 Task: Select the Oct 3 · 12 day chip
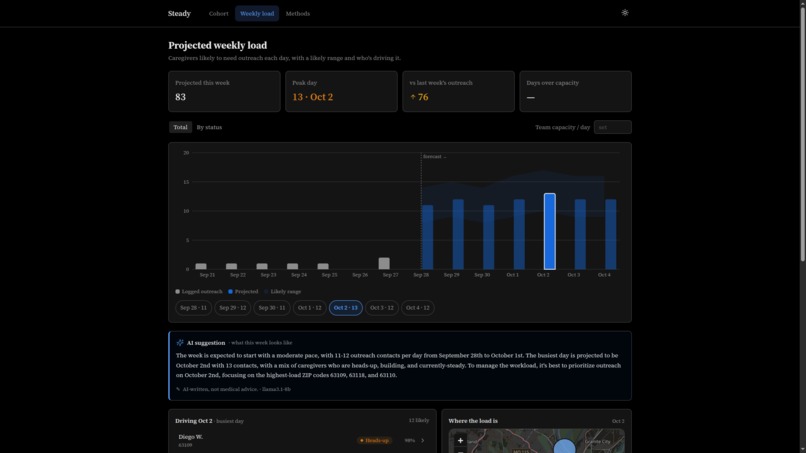381,307
